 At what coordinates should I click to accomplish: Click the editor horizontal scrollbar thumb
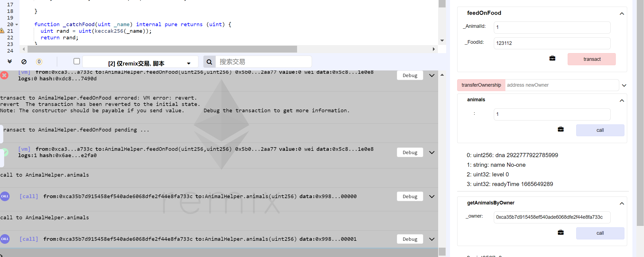point(162,49)
